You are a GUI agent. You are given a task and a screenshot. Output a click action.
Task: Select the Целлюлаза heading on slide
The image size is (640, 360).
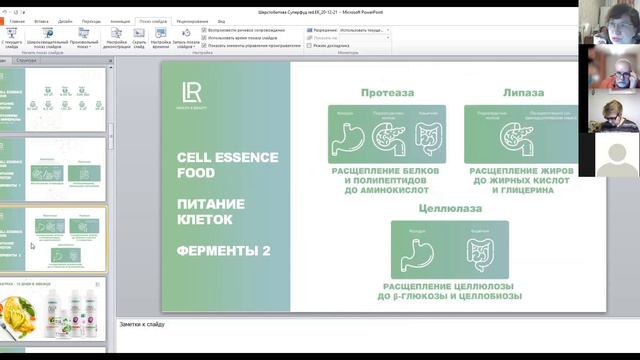pyautogui.click(x=450, y=208)
